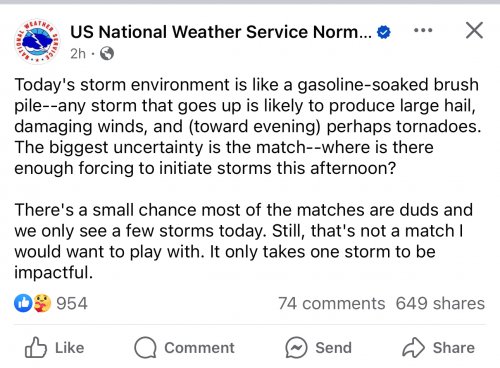The height and width of the screenshot is (368, 500).
Task: Click the paragraph starting There's a small chance
Action: tap(243, 241)
